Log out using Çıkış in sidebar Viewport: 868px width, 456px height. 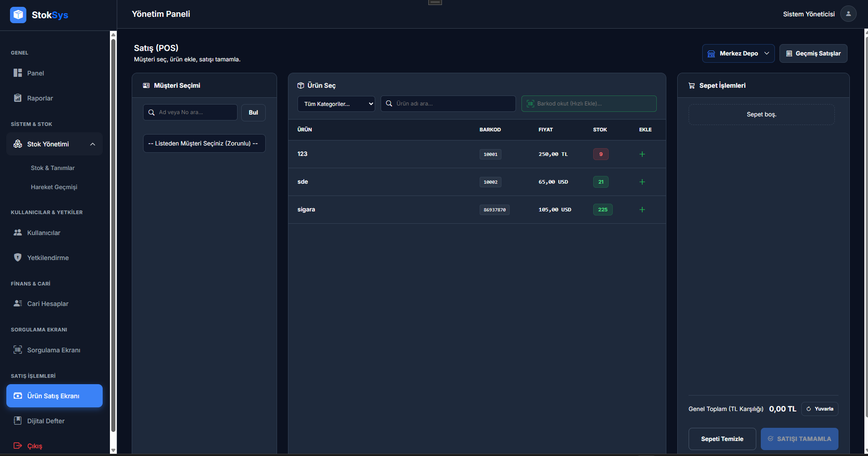coord(35,446)
